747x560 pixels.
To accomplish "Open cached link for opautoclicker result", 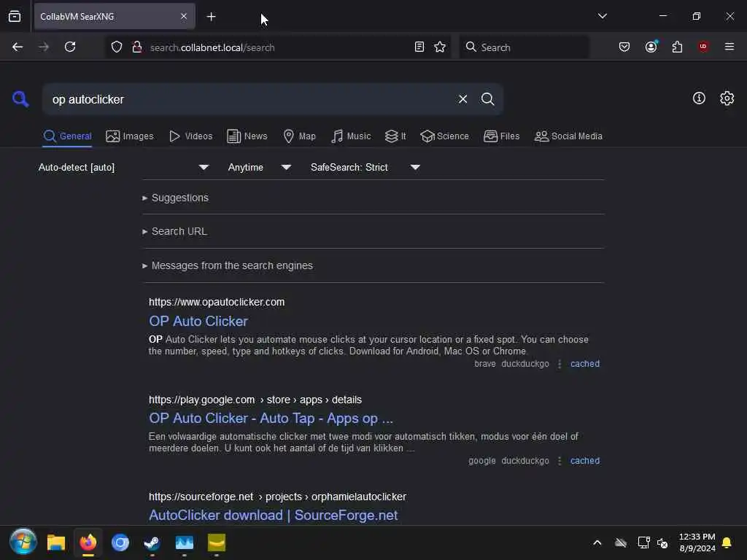I will point(584,364).
